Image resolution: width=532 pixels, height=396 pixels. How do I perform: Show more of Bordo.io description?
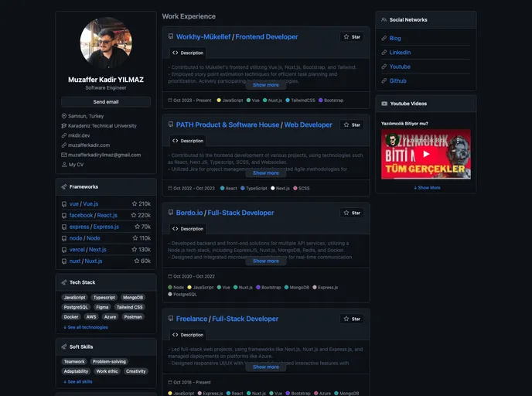pos(266,261)
